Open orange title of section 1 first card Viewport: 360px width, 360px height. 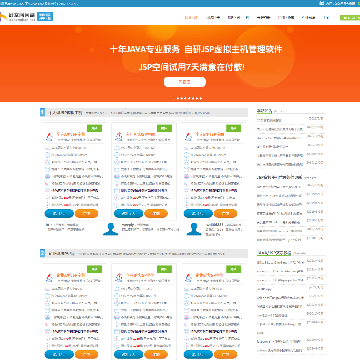point(71,134)
